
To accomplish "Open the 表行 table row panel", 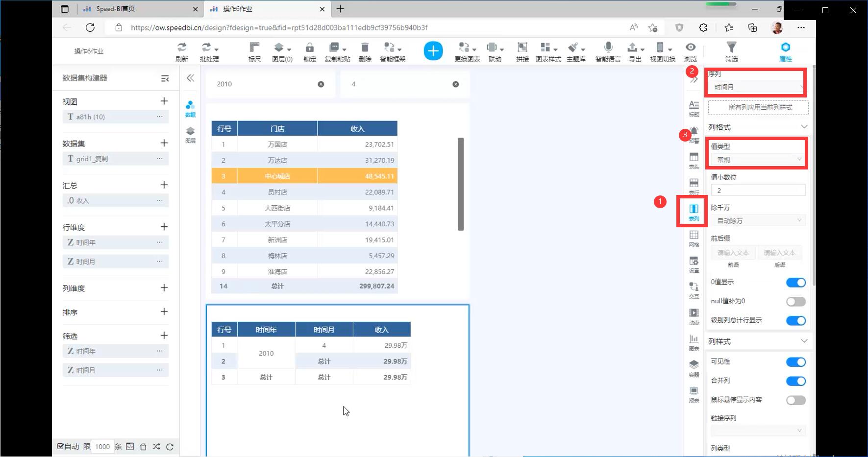I will [694, 187].
